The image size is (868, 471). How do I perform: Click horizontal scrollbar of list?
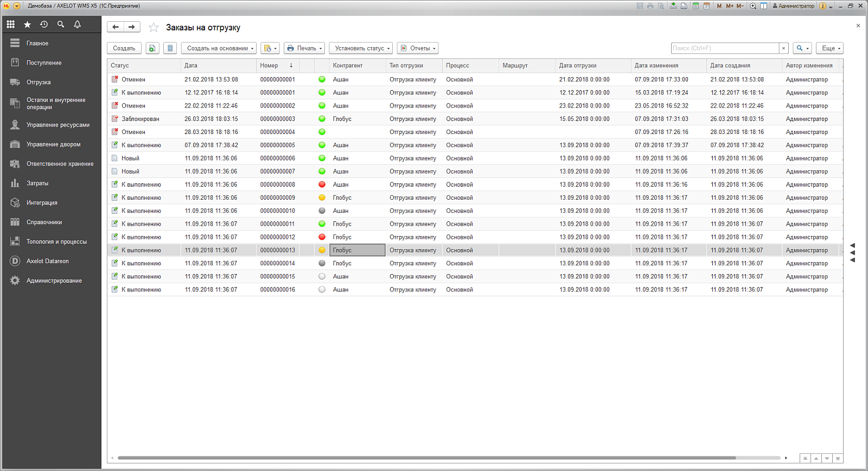click(x=426, y=458)
